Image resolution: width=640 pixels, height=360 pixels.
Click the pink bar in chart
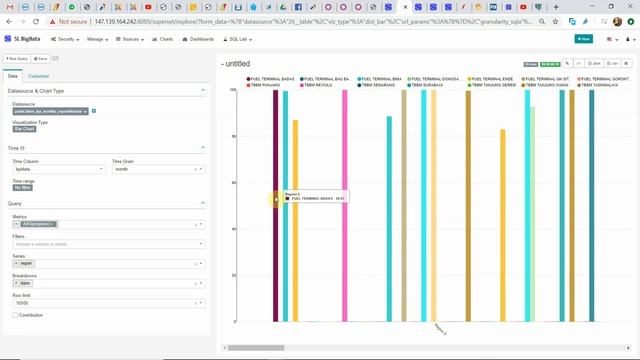pos(345,206)
